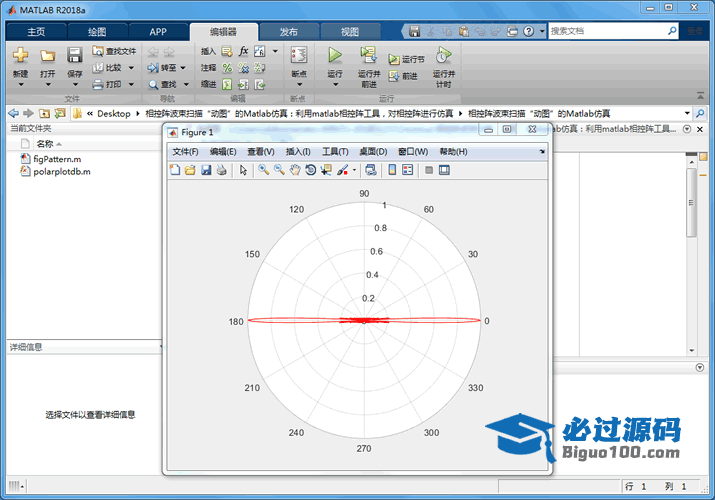
Task: Select the Data Cursor tool
Action: click(x=326, y=170)
